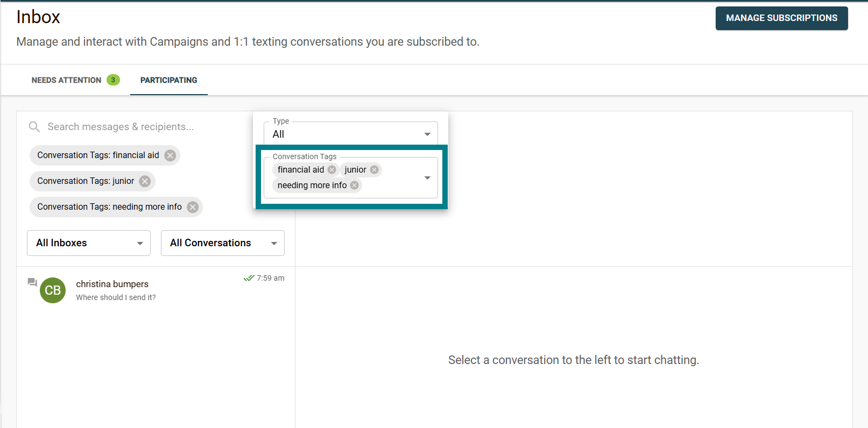Open the christina bumpers conversation
The width and height of the screenshot is (868, 428).
[156, 290]
